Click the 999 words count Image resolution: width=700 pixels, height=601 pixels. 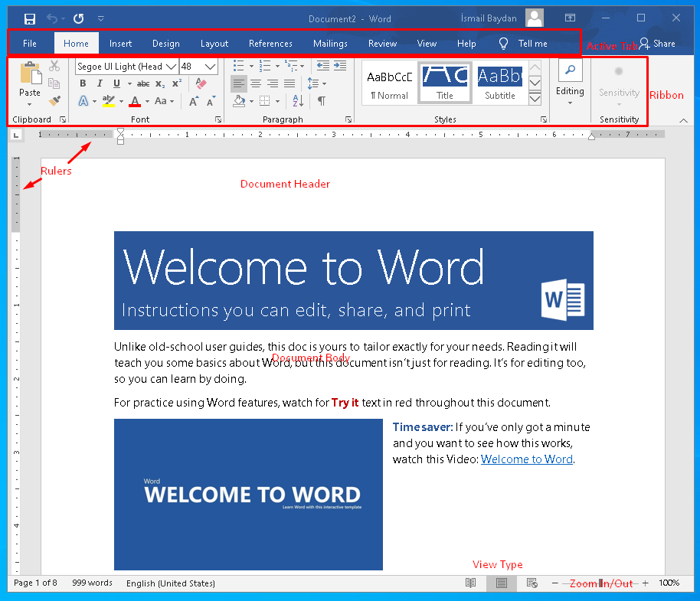coord(92,583)
